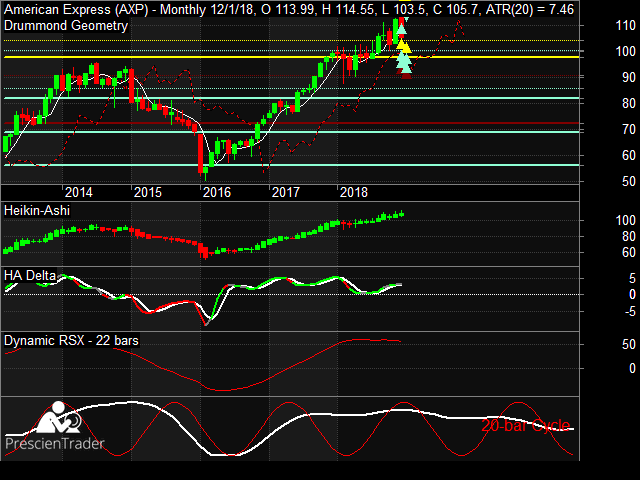
Task: Select the 'Heikin-Ashi' panel label
Action: tap(37, 211)
